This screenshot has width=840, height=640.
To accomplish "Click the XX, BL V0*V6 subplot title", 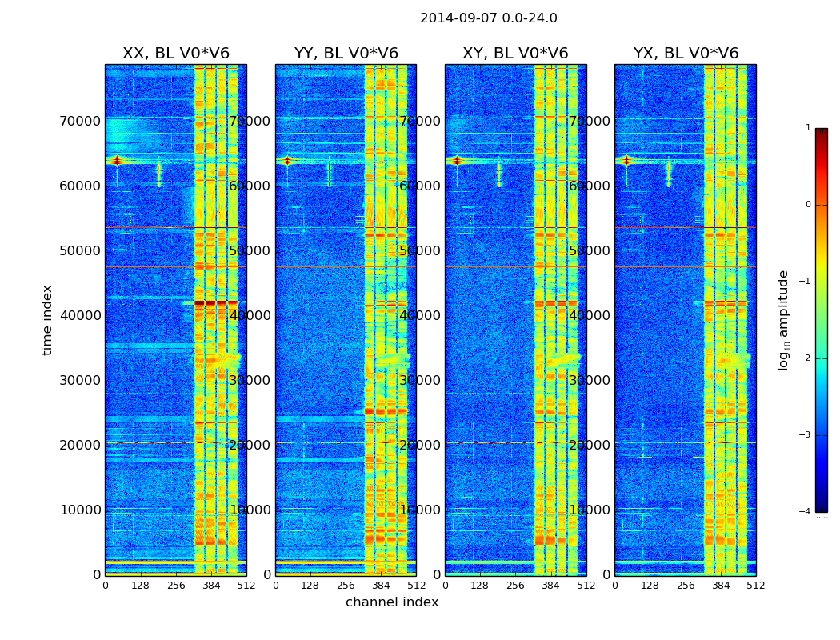I will (176, 53).
